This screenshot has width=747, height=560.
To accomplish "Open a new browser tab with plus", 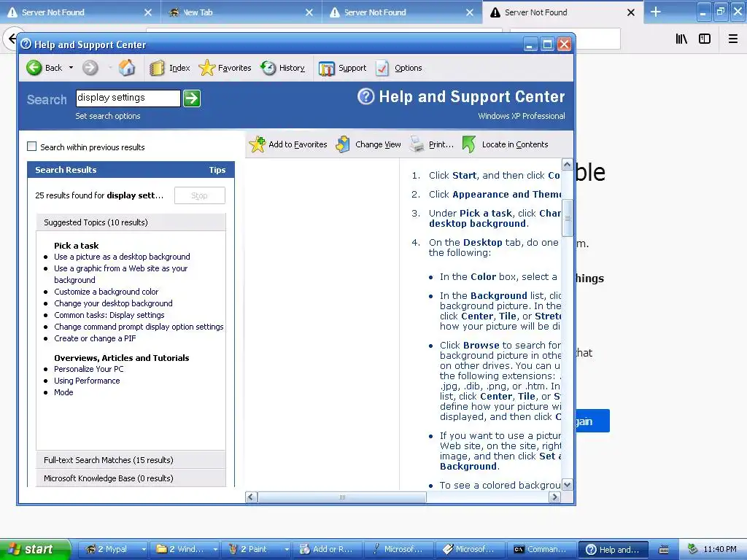I will [656, 12].
